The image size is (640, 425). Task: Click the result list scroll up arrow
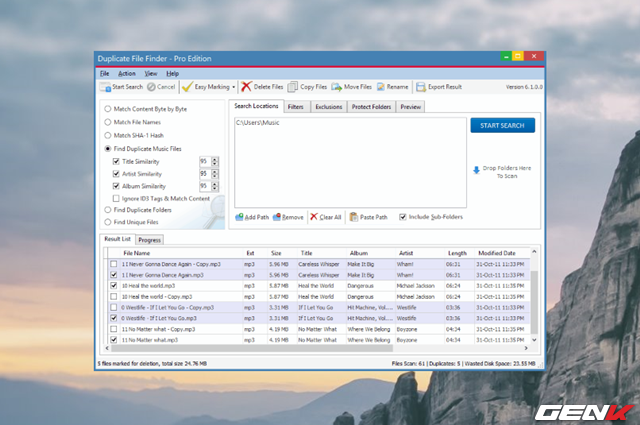tap(534, 252)
